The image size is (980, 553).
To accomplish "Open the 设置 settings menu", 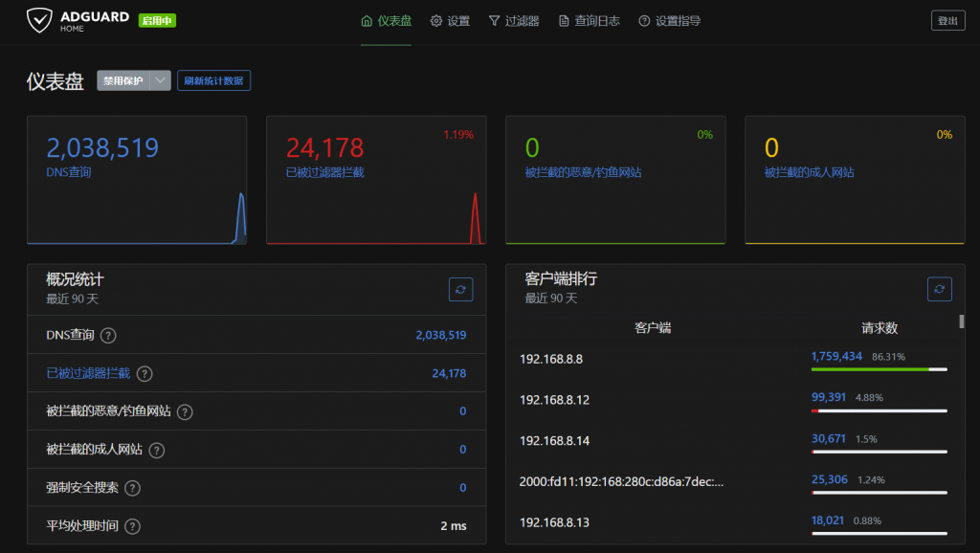I will [x=450, y=21].
